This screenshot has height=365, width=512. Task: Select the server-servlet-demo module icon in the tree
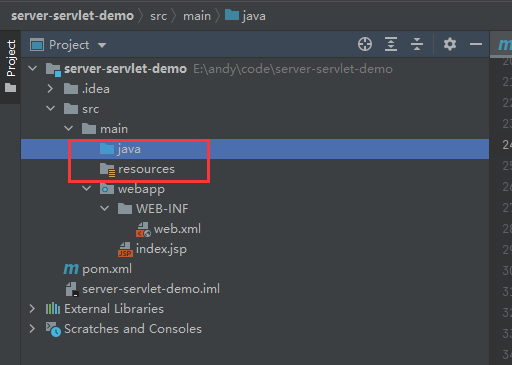[x=53, y=69]
